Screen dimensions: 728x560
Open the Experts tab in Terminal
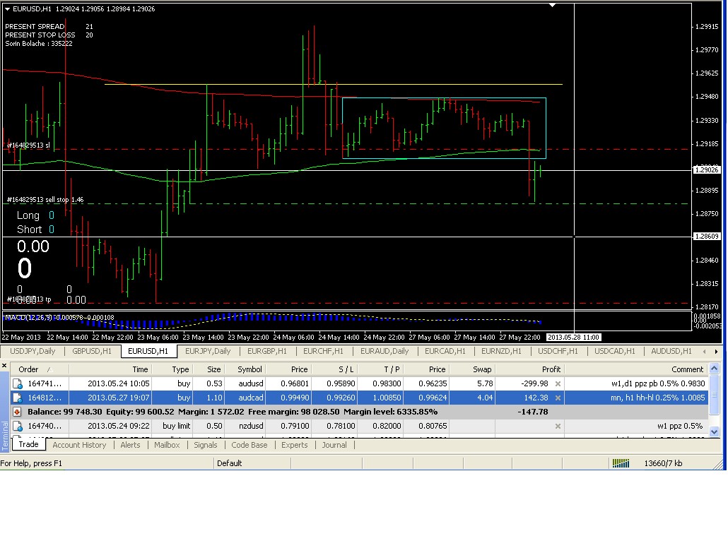(294, 445)
